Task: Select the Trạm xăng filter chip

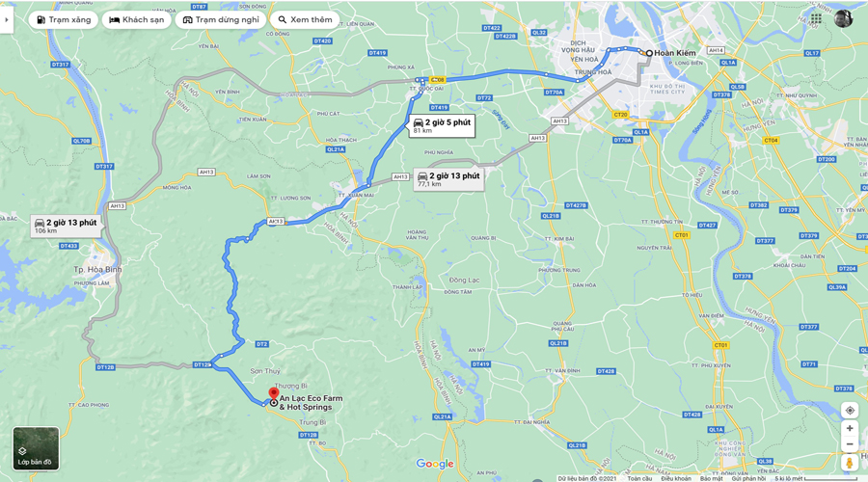Action: [x=64, y=20]
